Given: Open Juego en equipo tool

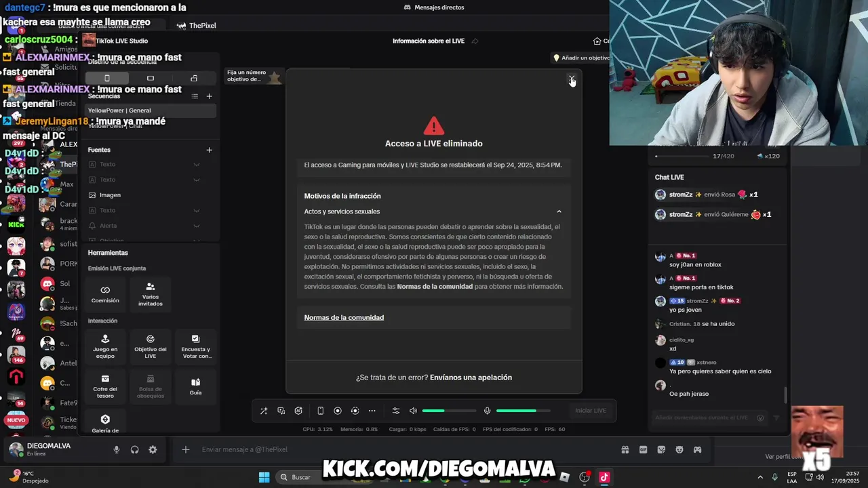Looking at the screenshot, I should 105,346.
